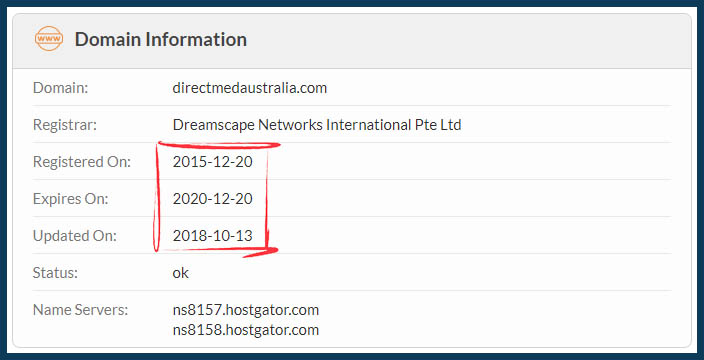Click the Status: label
704x360 pixels.
(55, 272)
